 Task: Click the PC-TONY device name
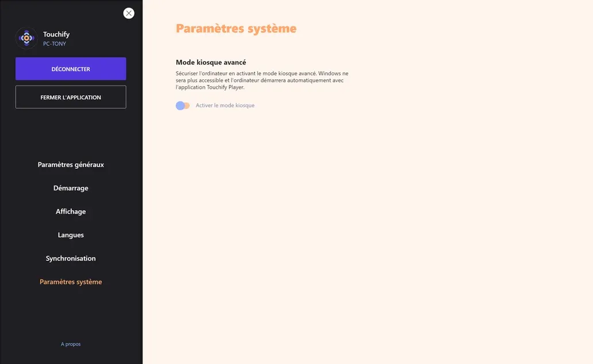(x=55, y=44)
